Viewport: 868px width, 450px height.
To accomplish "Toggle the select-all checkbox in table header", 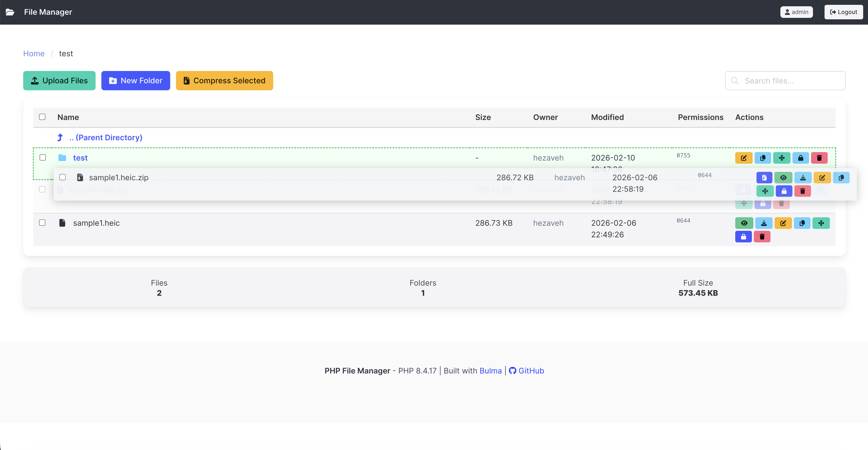I will [x=42, y=117].
